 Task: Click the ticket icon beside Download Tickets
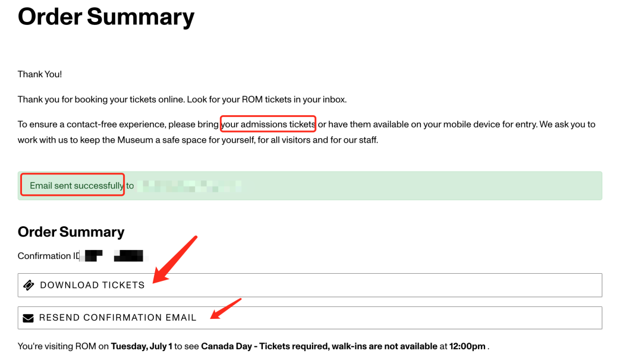coord(29,285)
